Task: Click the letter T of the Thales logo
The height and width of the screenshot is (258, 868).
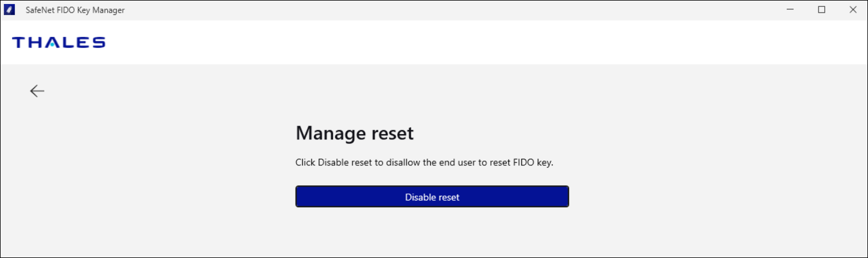Action: point(18,43)
